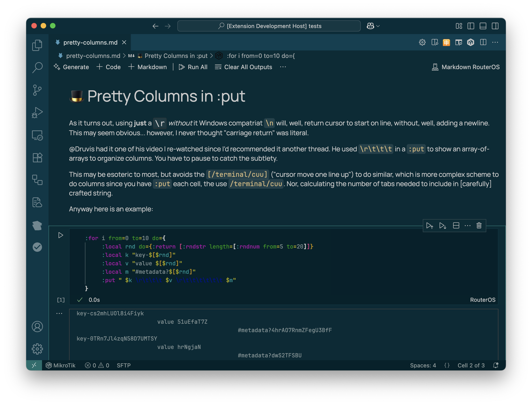
Task: Select the pretty-columns.md tab
Action: coord(90,43)
